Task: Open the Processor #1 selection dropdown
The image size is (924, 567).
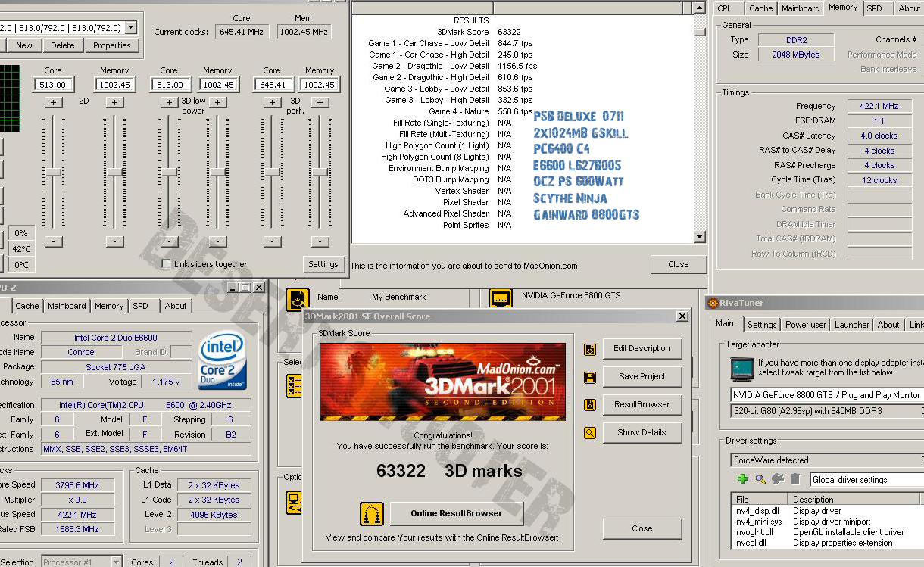Action: 116,562
